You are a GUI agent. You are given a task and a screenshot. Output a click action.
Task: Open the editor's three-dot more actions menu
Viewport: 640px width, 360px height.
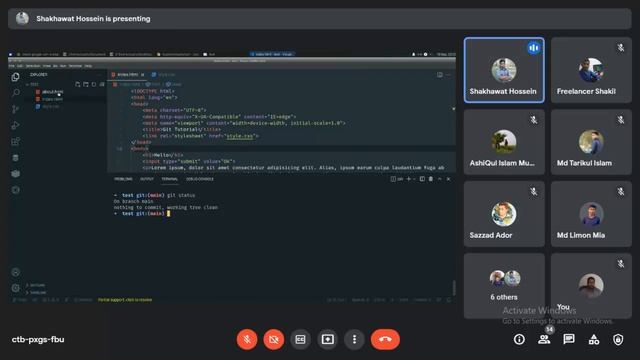click(x=449, y=75)
